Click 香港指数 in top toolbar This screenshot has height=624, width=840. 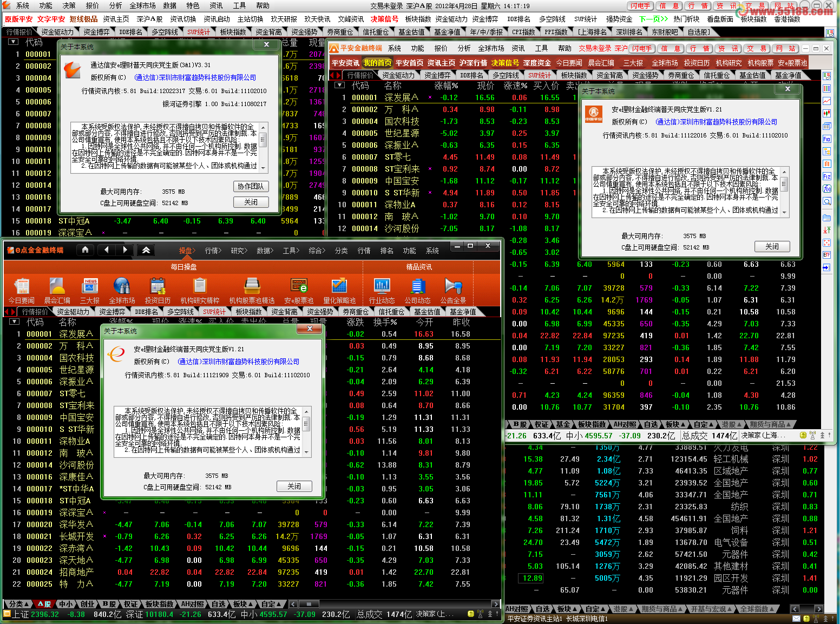pos(787,19)
